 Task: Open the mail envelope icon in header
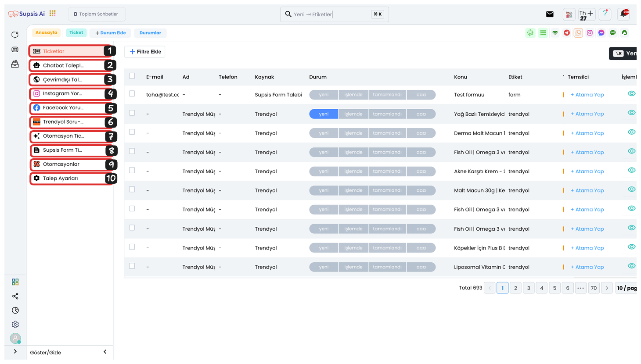coord(550,14)
